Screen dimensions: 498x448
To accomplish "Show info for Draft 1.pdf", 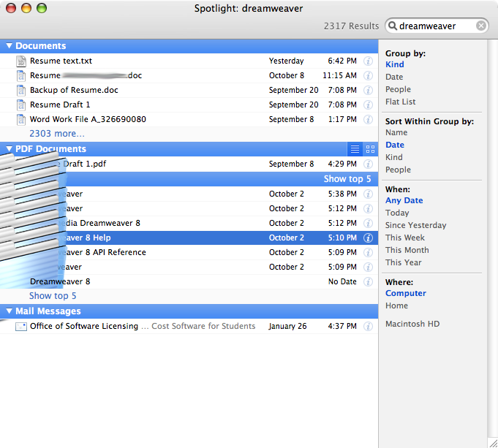I will pos(368,164).
